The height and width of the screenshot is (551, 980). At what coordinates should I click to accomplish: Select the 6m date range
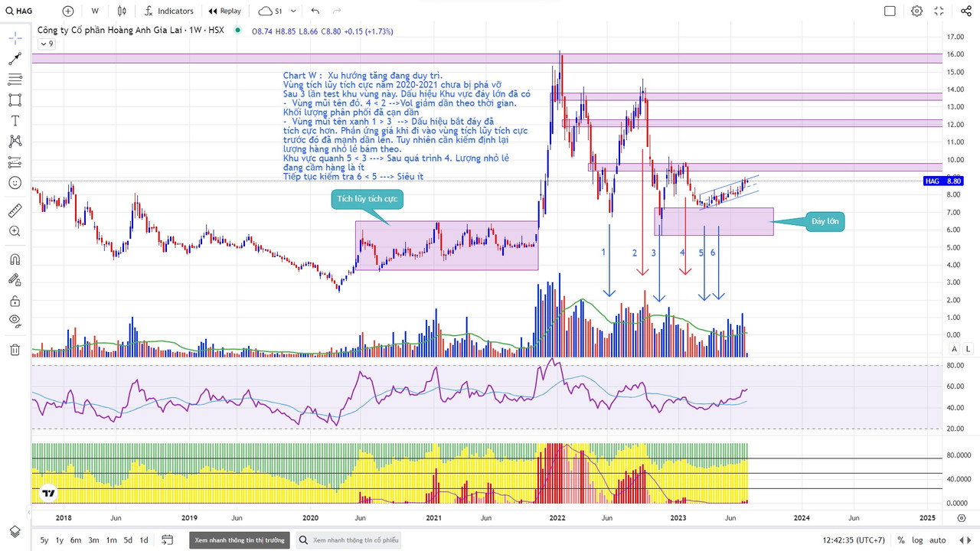[76, 540]
